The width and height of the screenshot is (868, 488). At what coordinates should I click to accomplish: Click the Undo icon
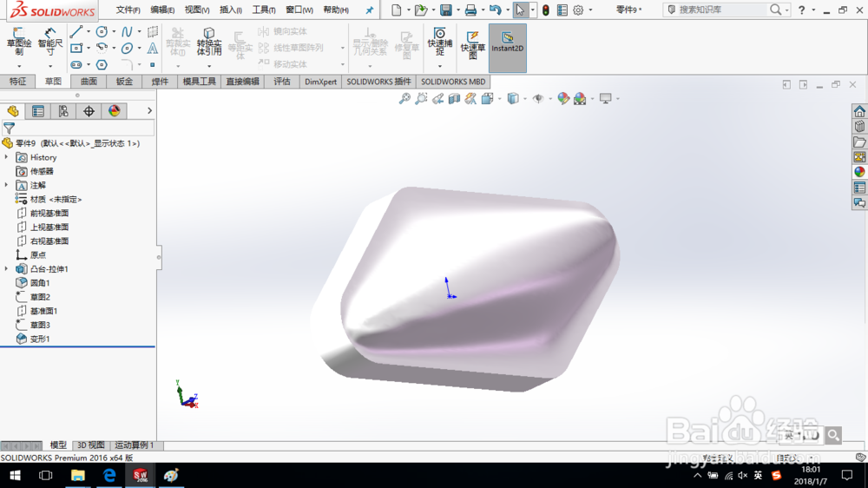495,10
